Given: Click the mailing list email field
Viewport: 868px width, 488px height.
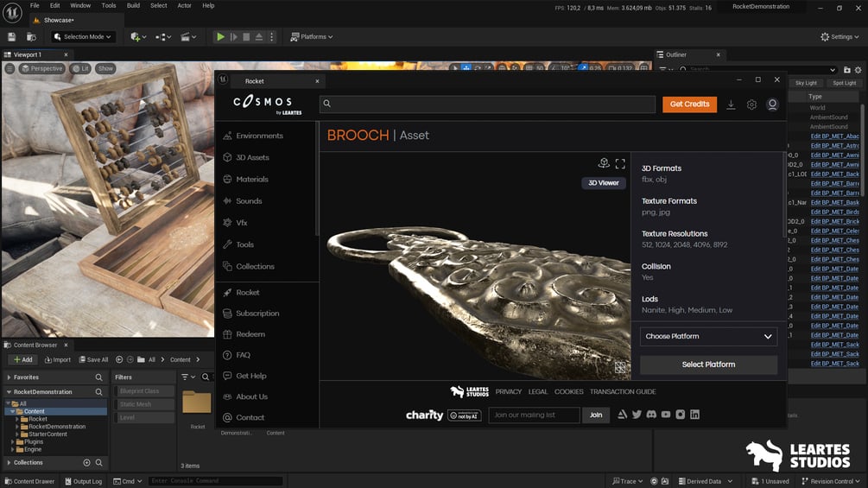Looking at the screenshot, I should pos(535,415).
